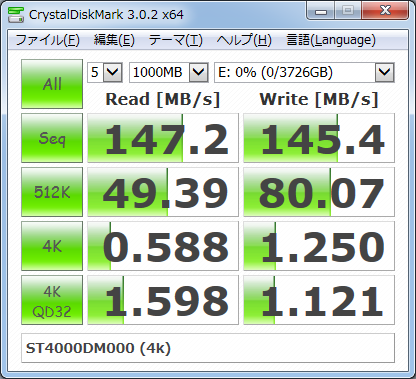416x379 pixels.
Task: Start the 4K benchmark test
Action: [x=52, y=246]
